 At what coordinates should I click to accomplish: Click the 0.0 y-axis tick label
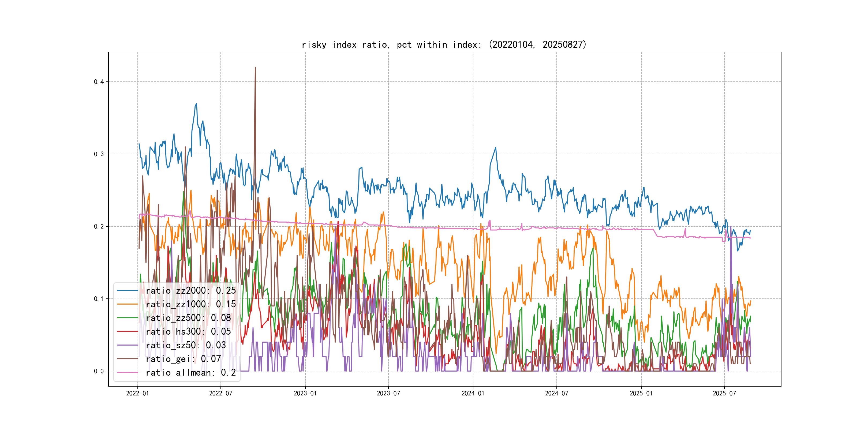click(99, 371)
